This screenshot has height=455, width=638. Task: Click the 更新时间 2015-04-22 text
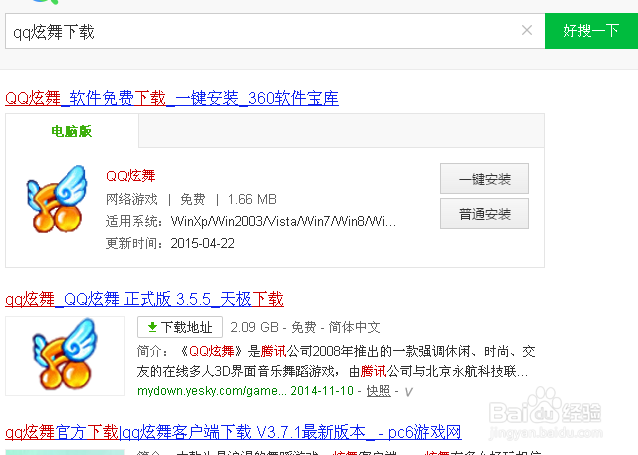[x=170, y=243]
